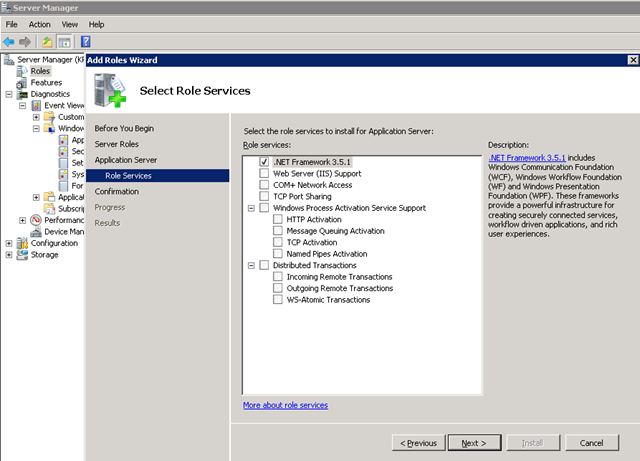
Task: Collapse Distributed Transactions group
Action: click(251, 265)
